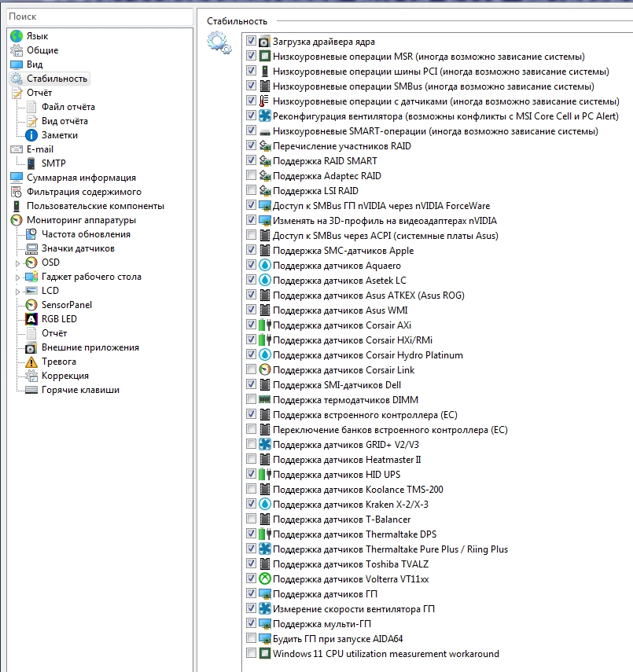Click the clock icon next to Частота обновления
The width and height of the screenshot is (633, 672).
click(31, 234)
